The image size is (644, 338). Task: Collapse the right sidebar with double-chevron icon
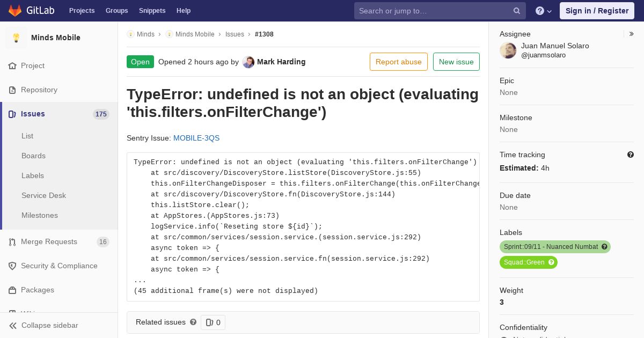click(632, 34)
